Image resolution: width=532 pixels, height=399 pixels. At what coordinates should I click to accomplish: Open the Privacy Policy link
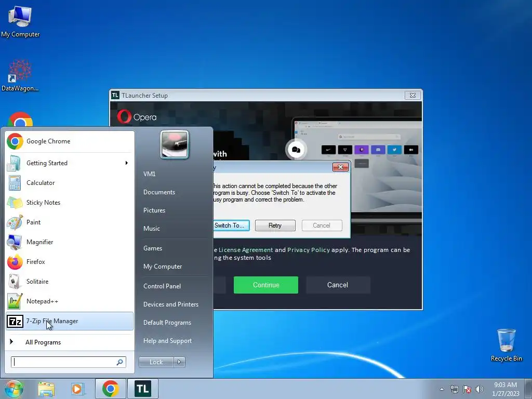pyautogui.click(x=309, y=250)
